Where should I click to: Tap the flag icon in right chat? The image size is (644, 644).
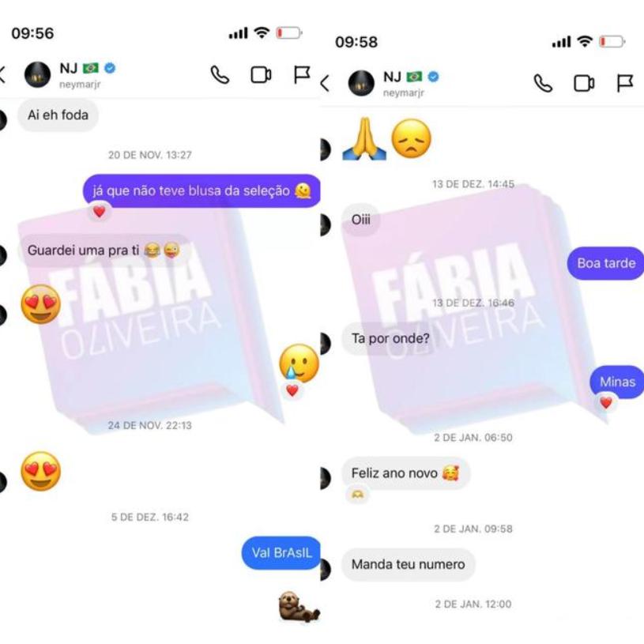[x=625, y=84]
